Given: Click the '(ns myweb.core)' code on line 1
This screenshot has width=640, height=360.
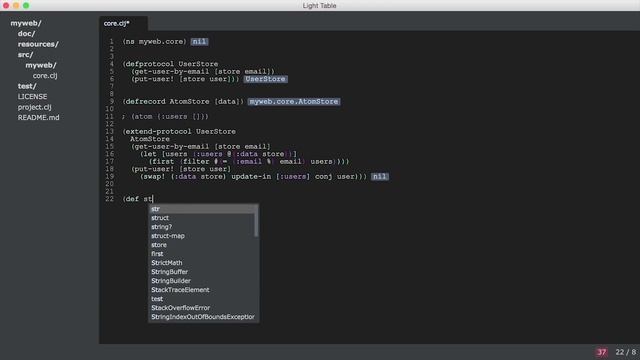Looking at the screenshot, I should pos(154,42).
